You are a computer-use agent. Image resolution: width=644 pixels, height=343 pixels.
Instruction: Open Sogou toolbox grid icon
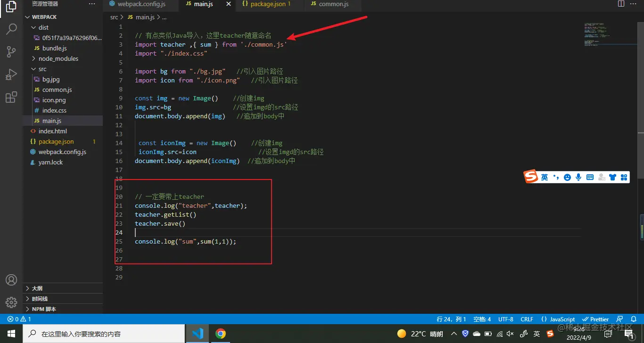click(x=624, y=177)
